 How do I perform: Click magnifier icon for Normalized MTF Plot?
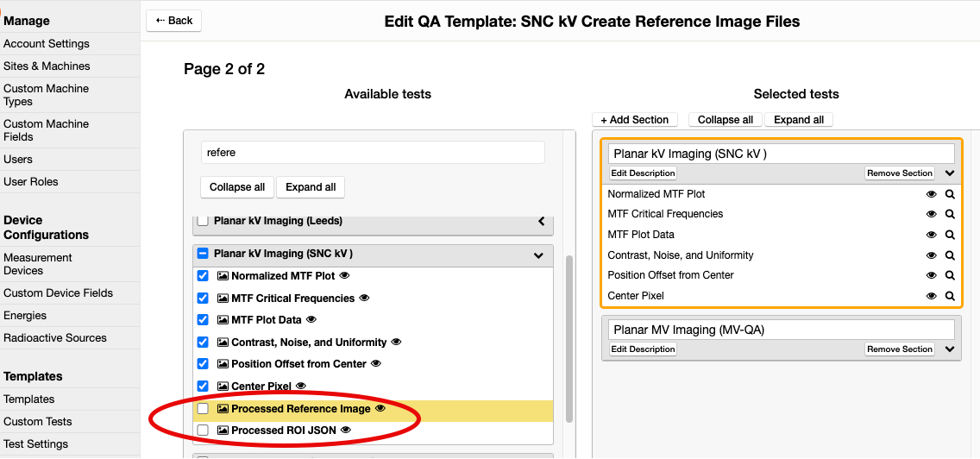950,194
